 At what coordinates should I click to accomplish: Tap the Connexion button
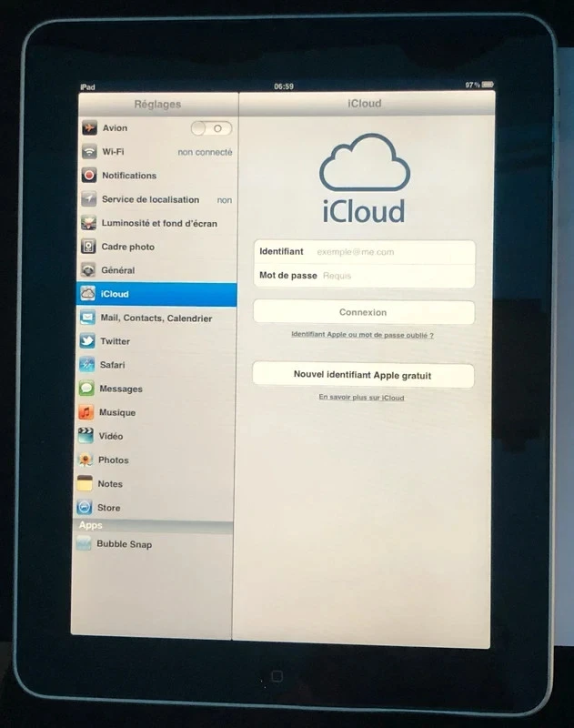point(364,312)
